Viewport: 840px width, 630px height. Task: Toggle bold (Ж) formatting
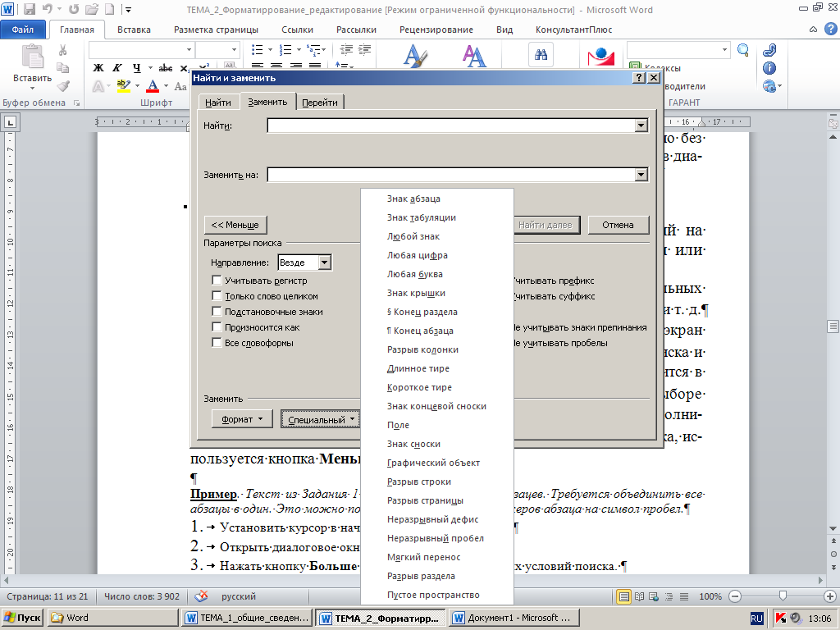coord(98,68)
